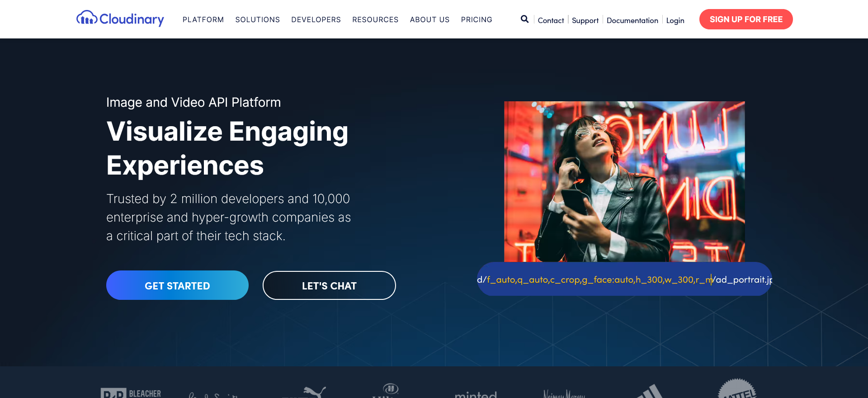Open the About Us menu
The height and width of the screenshot is (398, 868).
pos(429,19)
